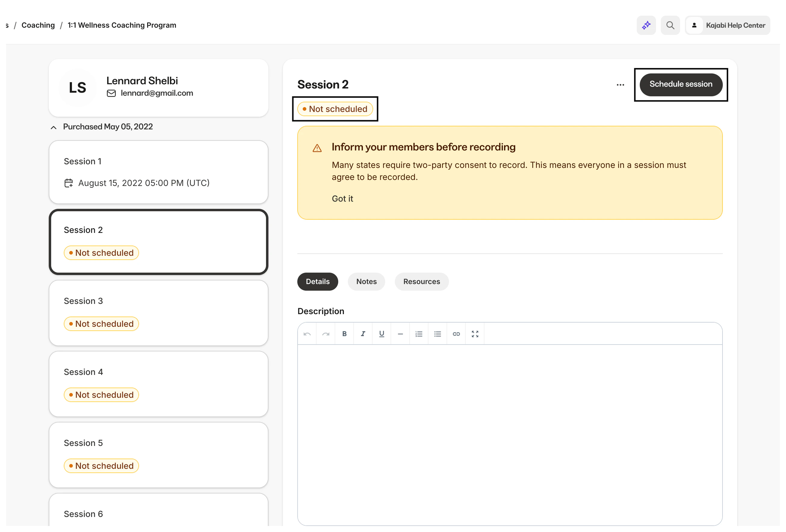The height and width of the screenshot is (532, 786).
Task: Expand the editor to fullscreen
Action: click(475, 334)
